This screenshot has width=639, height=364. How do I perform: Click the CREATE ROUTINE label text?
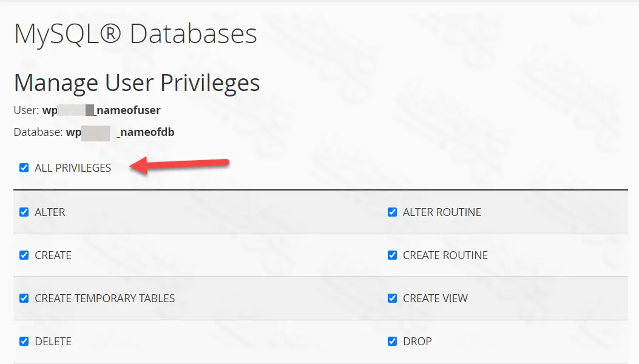445,255
